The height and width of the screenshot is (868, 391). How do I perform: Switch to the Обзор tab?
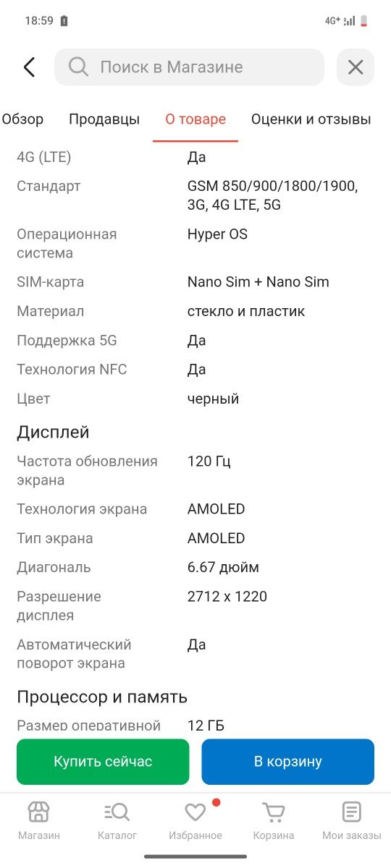pos(22,119)
